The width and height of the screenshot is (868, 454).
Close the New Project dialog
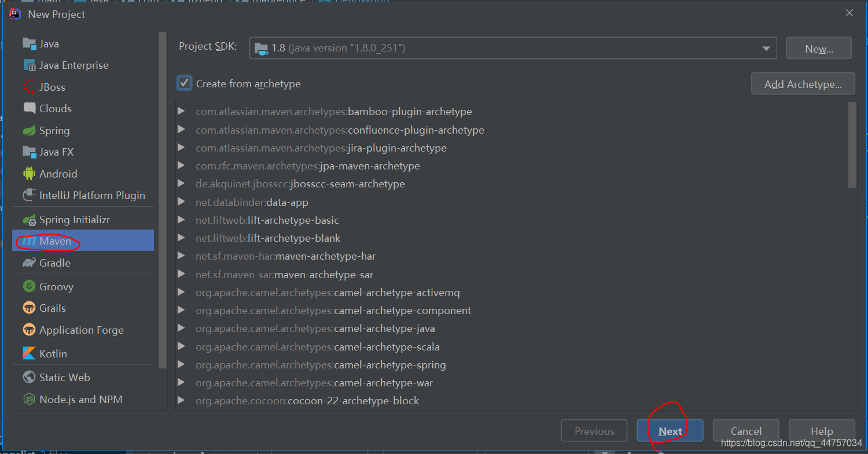point(849,13)
